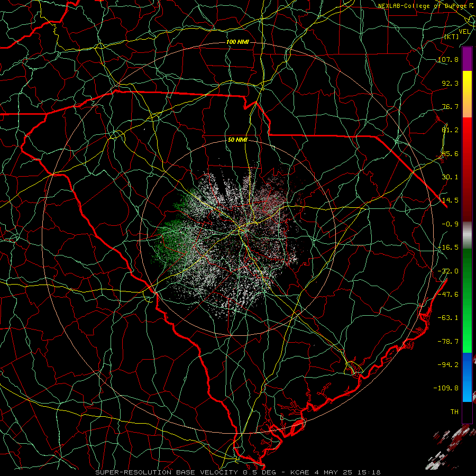Viewport: 476px width, 476px height.
Task: Pick the gray-white near-zero color bar segment
Action: [467, 235]
